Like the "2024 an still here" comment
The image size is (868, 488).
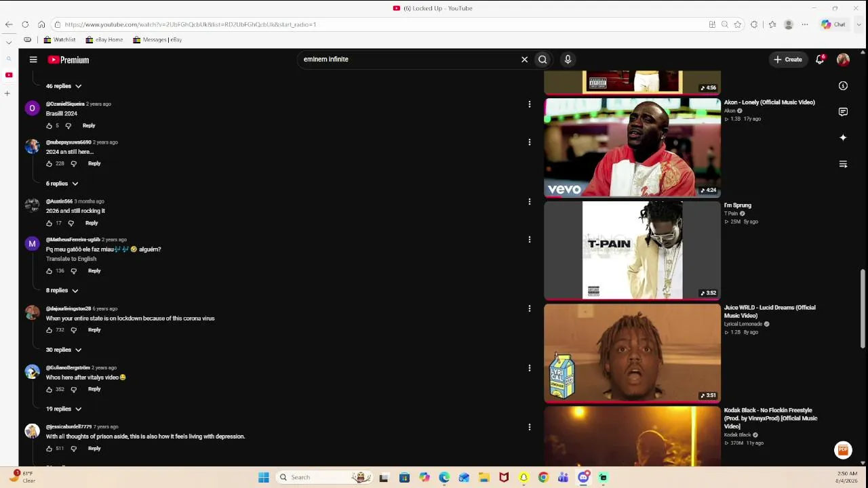(49, 163)
